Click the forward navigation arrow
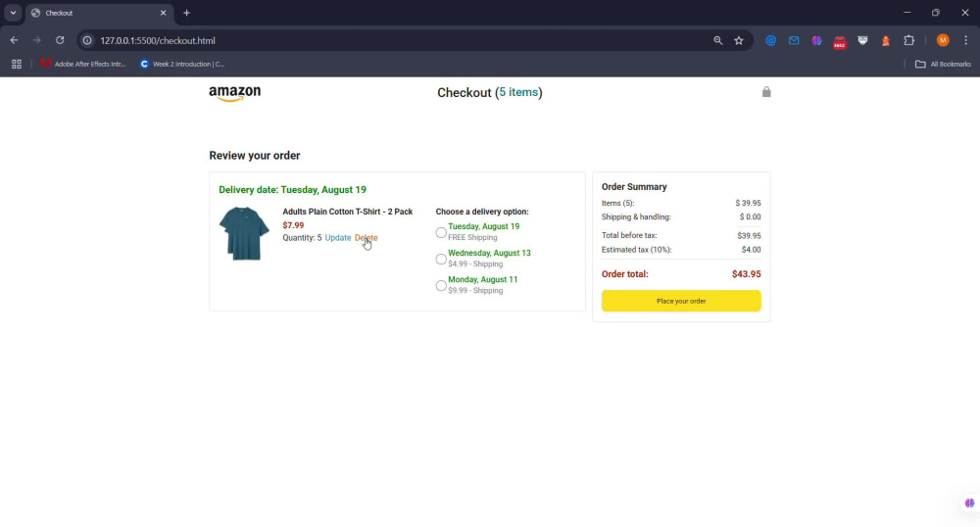Viewport: 980px width, 527px height. (x=37, y=40)
